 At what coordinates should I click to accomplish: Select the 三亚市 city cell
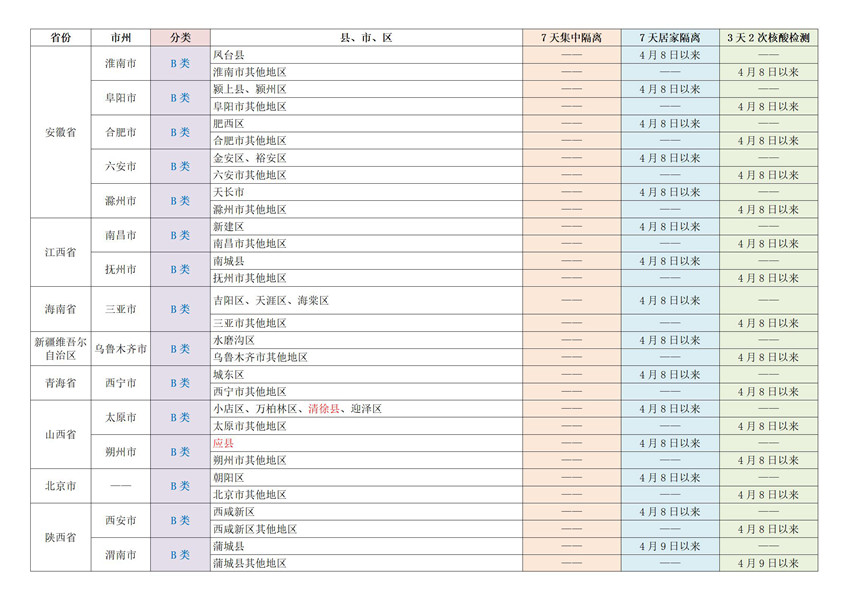click(121, 309)
